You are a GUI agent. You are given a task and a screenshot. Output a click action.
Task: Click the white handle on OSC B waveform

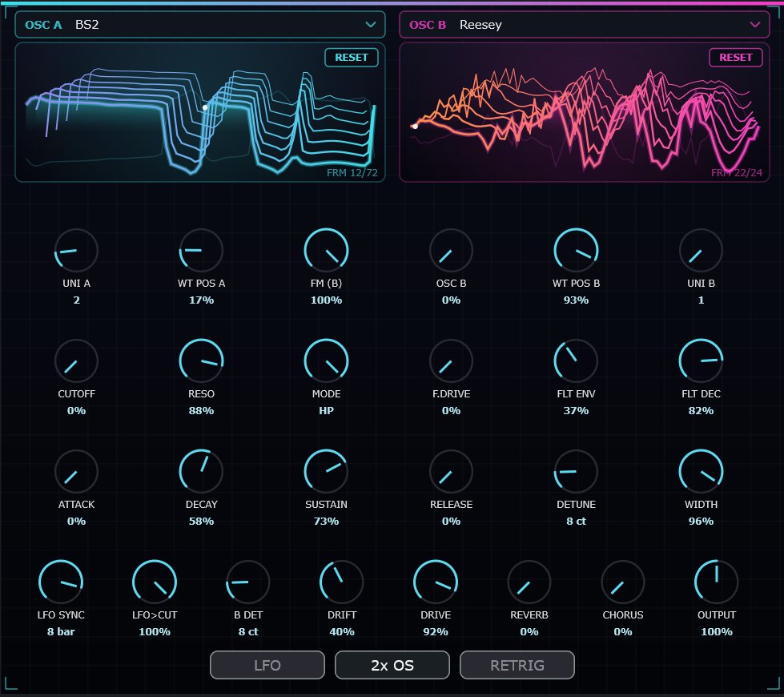415,126
